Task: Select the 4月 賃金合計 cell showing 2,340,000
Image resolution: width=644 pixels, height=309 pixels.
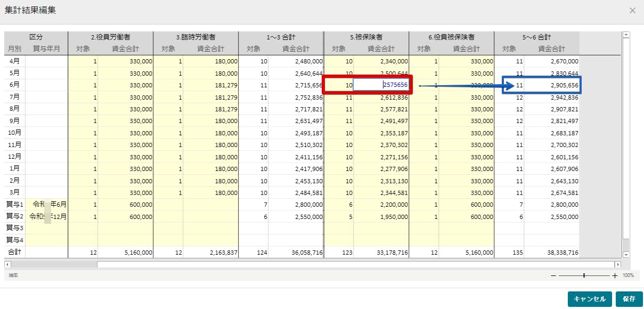Action: click(381, 61)
